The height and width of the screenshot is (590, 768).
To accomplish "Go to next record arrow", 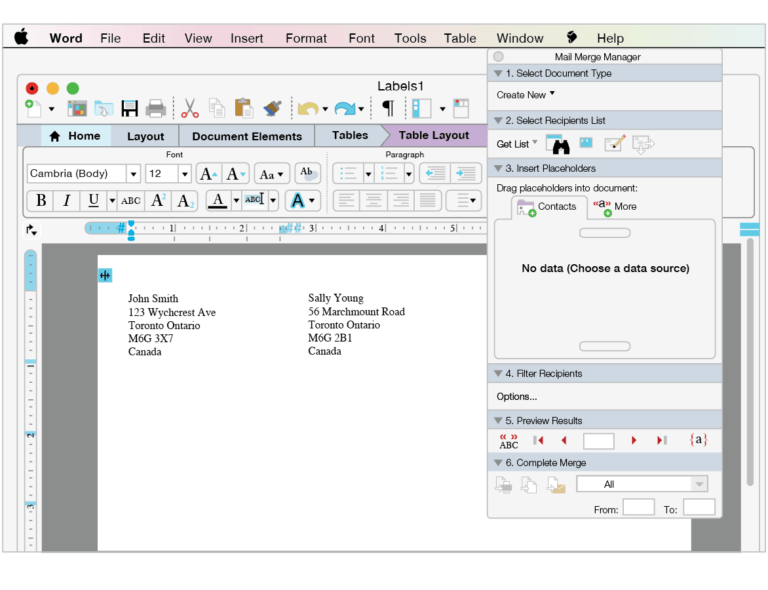I will click(x=633, y=440).
